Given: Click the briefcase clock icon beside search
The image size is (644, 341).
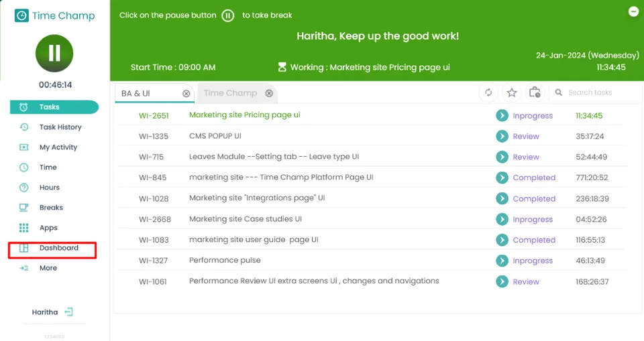Looking at the screenshot, I should pyautogui.click(x=535, y=92).
